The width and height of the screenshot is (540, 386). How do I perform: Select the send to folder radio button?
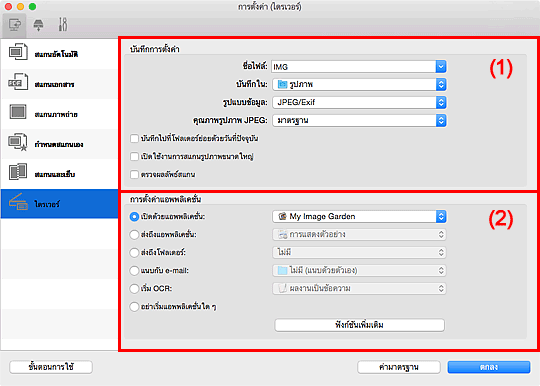pyautogui.click(x=134, y=252)
